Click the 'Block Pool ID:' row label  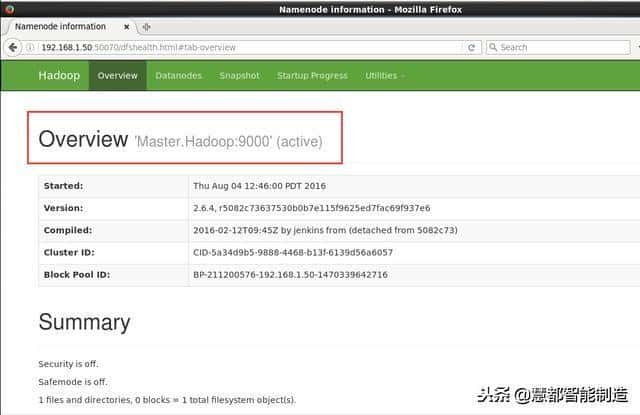(77, 275)
